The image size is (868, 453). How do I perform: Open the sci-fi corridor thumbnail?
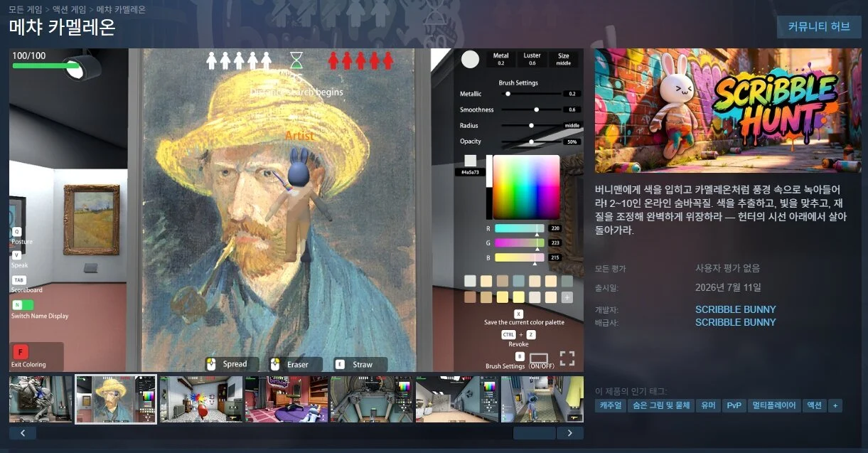372,399
